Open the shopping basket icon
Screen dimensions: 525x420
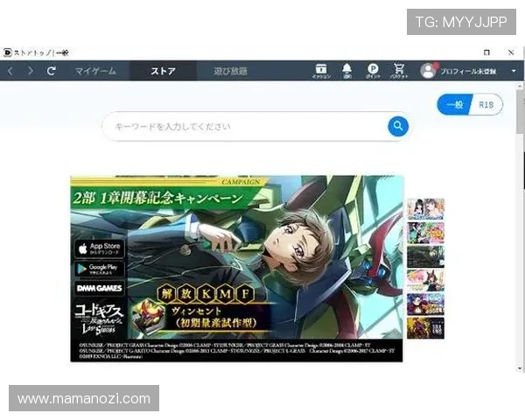(x=399, y=71)
